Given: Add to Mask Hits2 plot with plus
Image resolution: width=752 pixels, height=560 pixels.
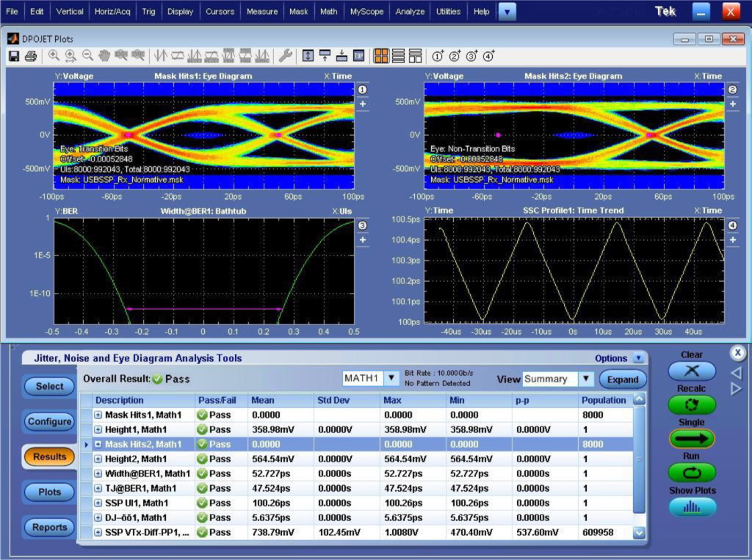Looking at the screenshot, I should click(x=732, y=104).
